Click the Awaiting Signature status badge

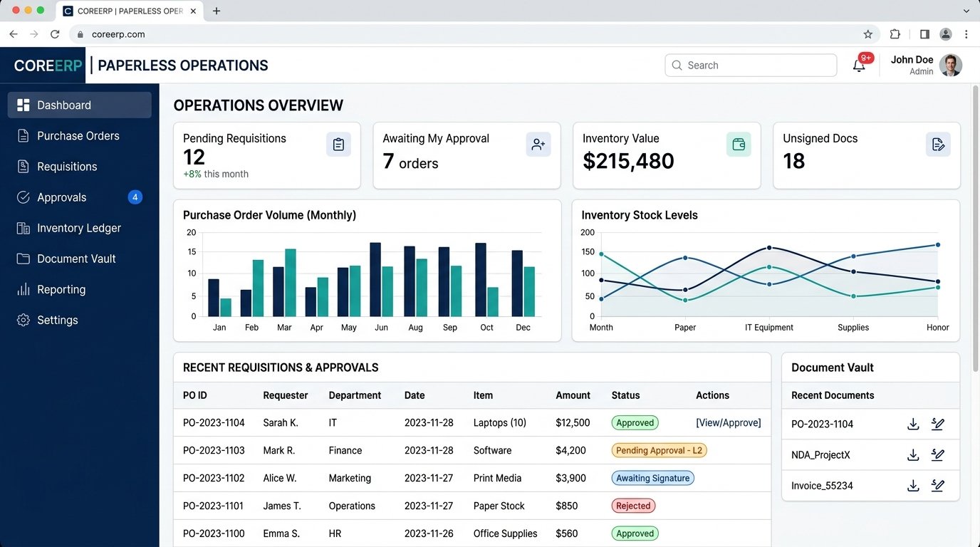(x=652, y=479)
